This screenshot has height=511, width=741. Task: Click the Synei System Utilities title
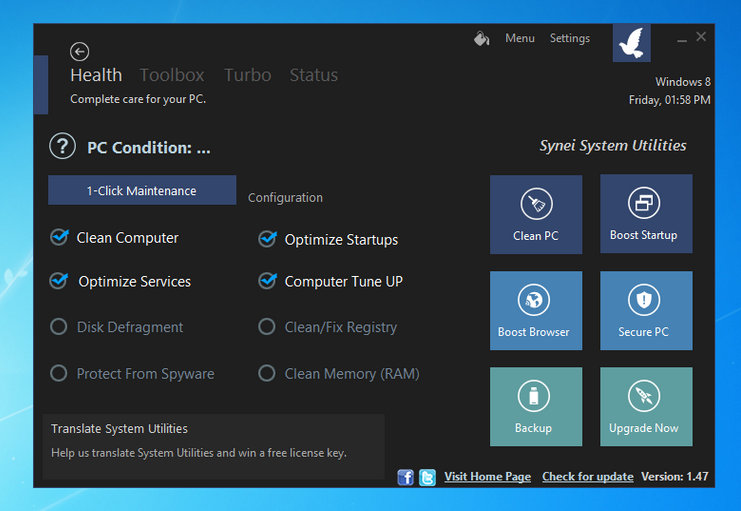pyautogui.click(x=613, y=146)
